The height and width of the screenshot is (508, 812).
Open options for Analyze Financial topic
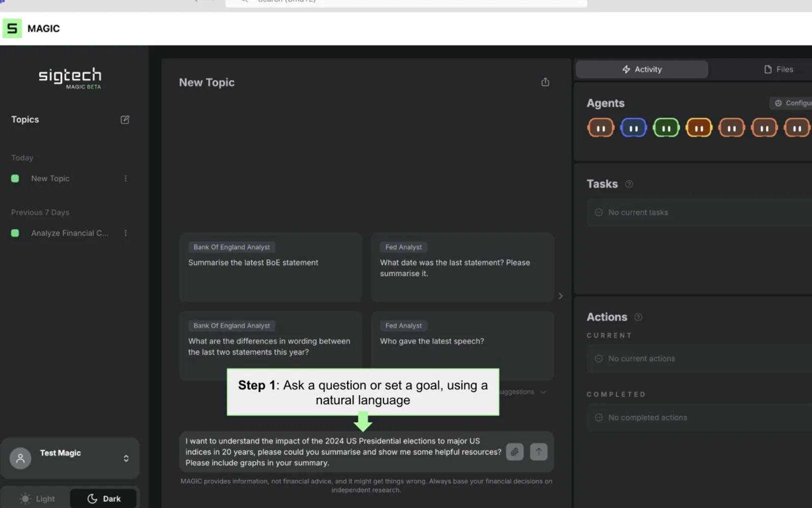point(125,233)
